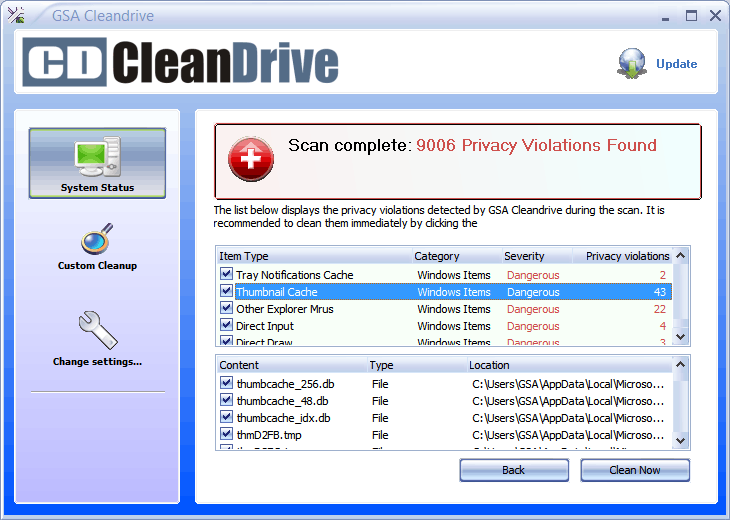
Task: Click the GSA Cleandrive title bar icon
Action: (16, 15)
